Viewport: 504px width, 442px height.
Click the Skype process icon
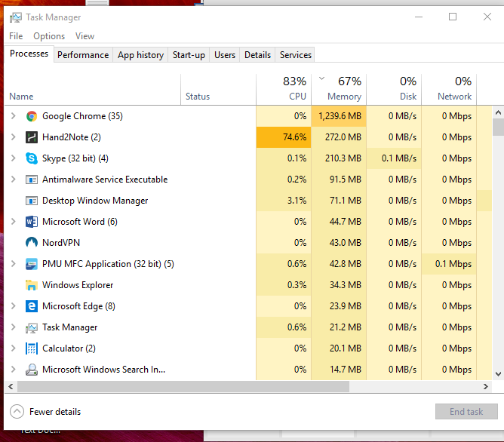click(x=32, y=158)
